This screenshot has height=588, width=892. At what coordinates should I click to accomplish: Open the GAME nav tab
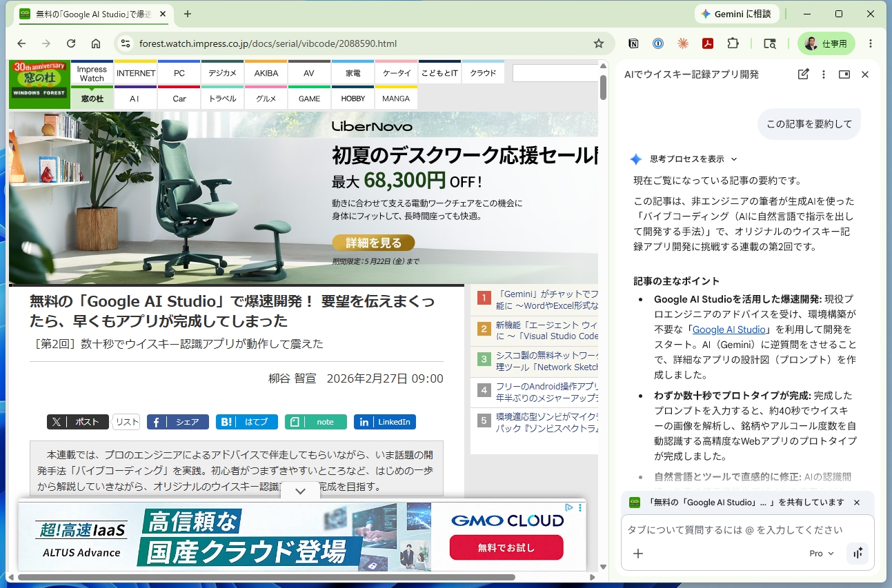[x=309, y=99]
